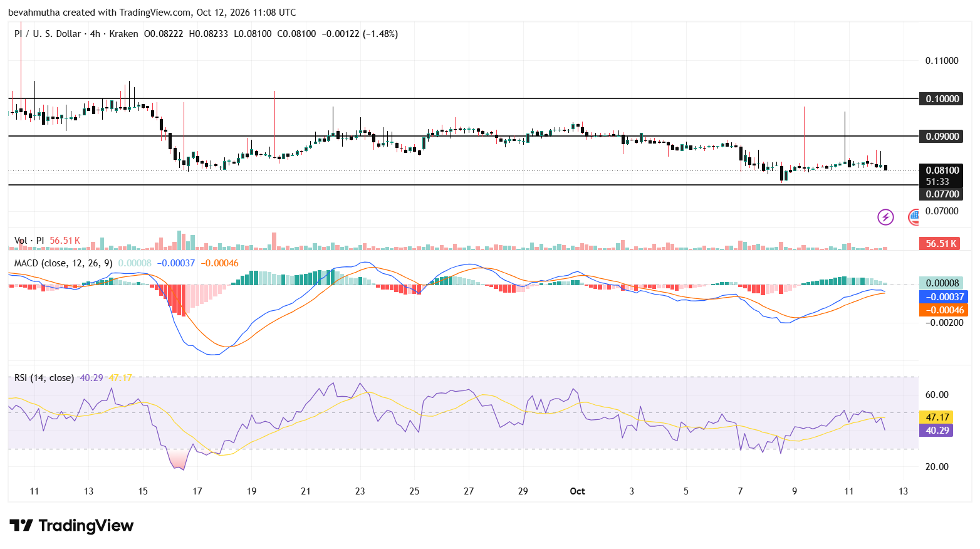Click the change value −0.00122 (−1.48%)

[360, 34]
